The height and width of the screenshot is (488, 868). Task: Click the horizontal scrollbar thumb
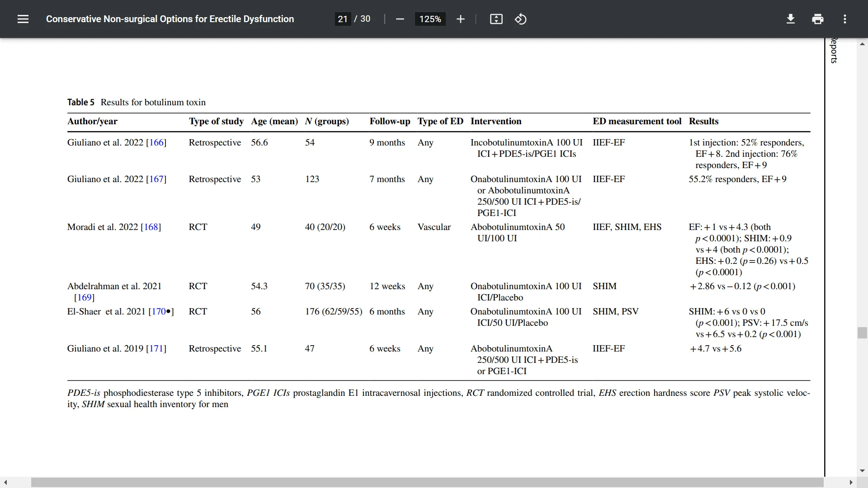[x=427, y=483]
